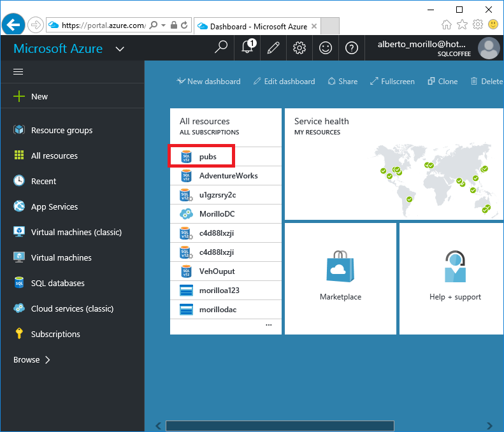Click the scroll left arrow at bottom

pos(158,426)
